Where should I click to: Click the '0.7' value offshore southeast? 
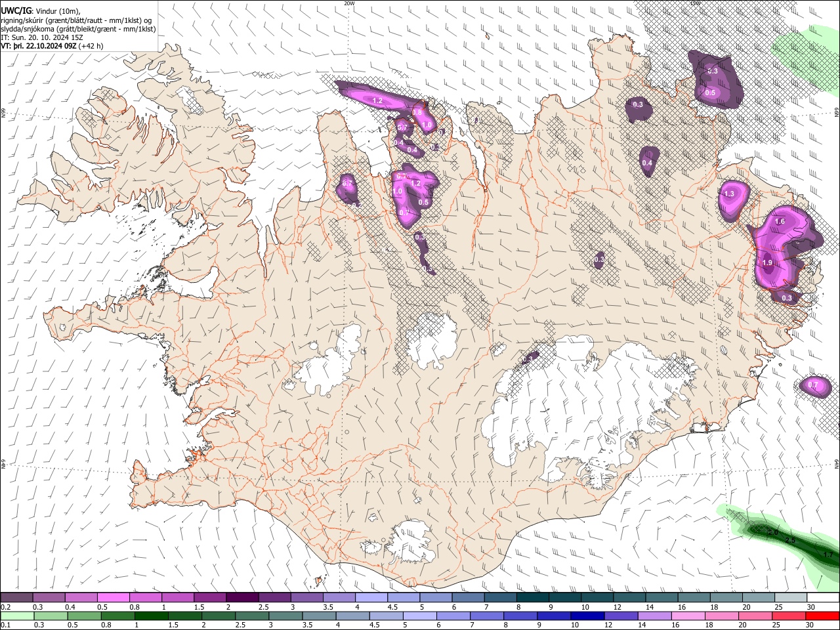[812, 385]
